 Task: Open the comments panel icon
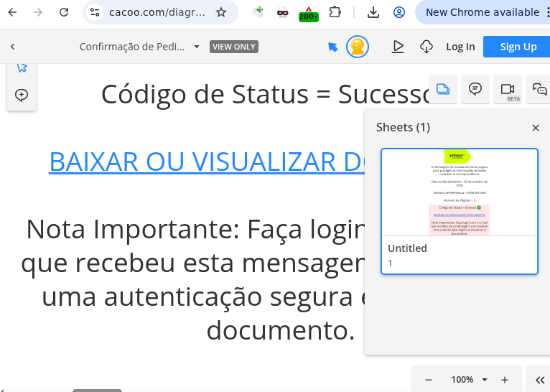475,89
